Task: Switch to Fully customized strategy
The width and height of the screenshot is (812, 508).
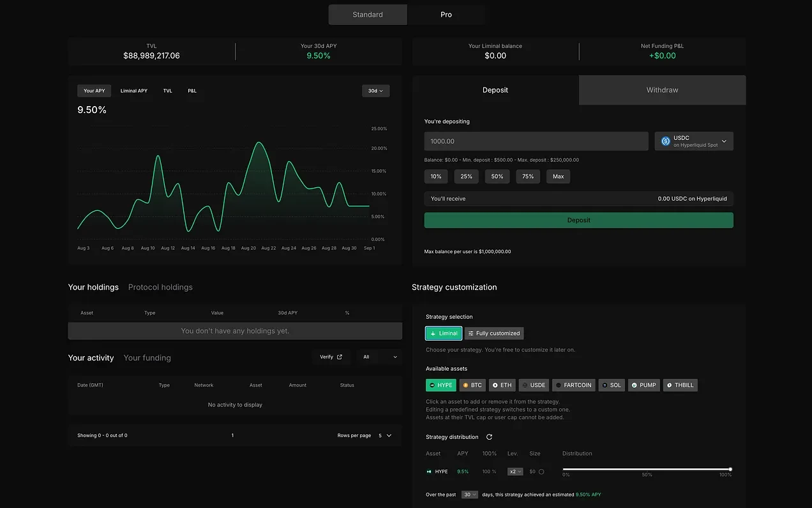Action: click(493, 333)
